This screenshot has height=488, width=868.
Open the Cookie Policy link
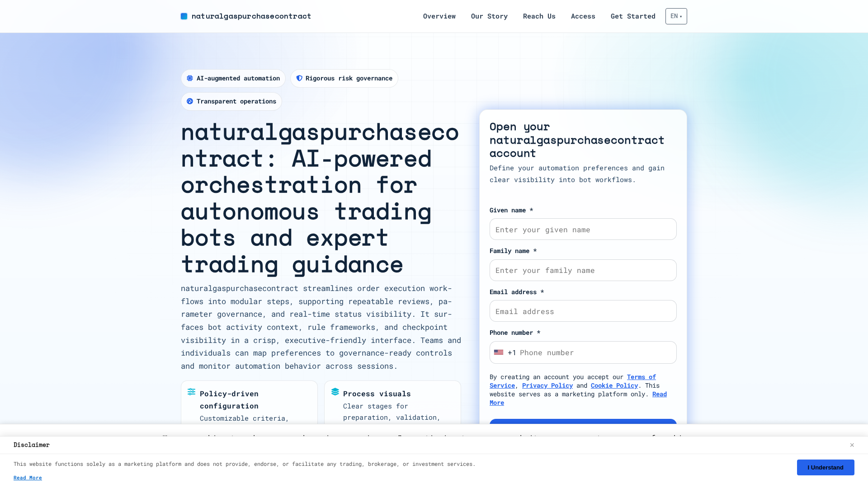pyautogui.click(x=614, y=385)
